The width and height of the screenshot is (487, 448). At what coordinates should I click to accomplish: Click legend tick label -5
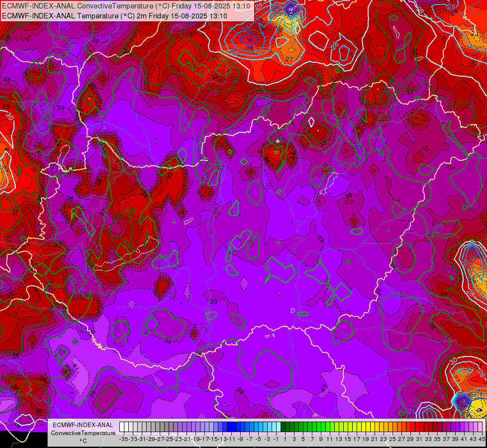coord(258,439)
